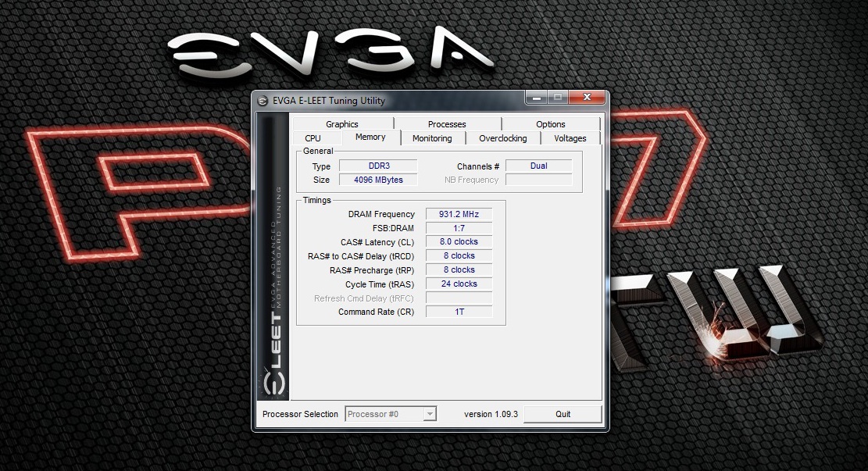Image resolution: width=868 pixels, height=471 pixels.
Task: Click the 1:7 FSB:DRAM ratio value
Action: (x=459, y=228)
